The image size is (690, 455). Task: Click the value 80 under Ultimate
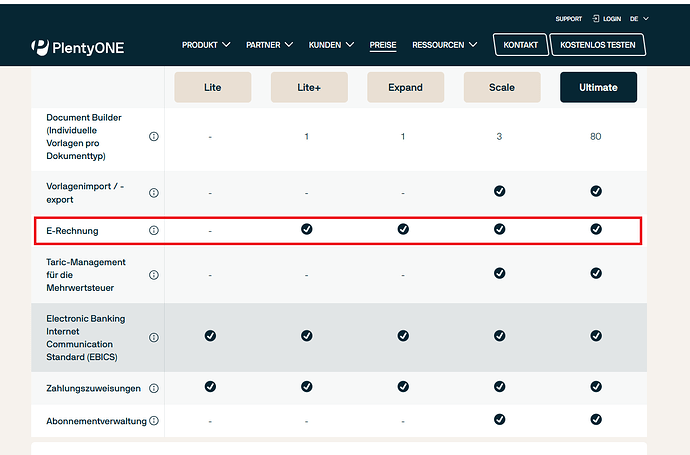coord(595,136)
